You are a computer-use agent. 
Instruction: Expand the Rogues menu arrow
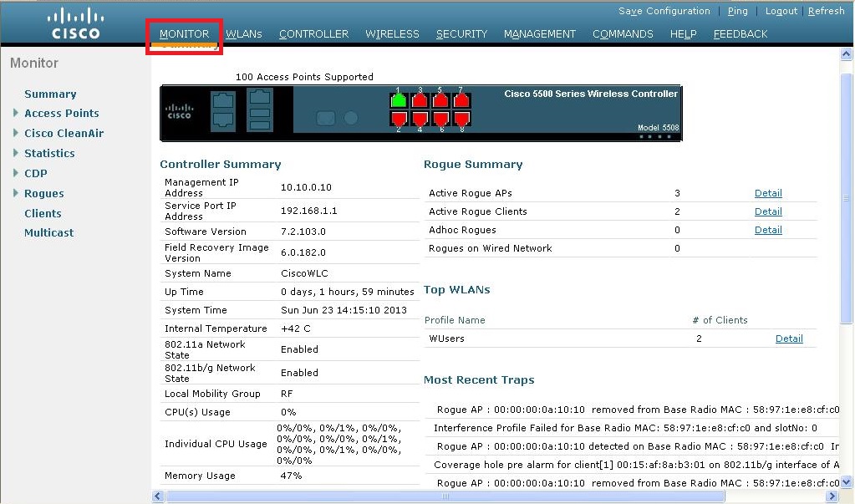coord(16,193)
